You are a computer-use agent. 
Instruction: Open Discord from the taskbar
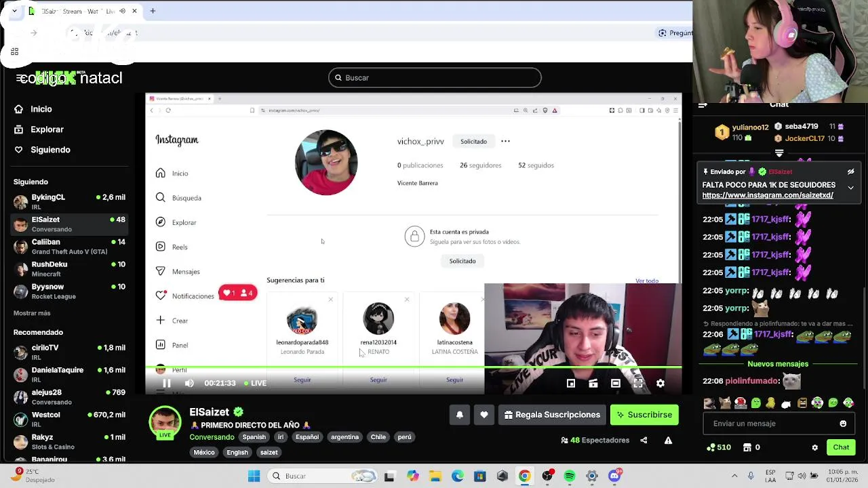click(614, 476)
